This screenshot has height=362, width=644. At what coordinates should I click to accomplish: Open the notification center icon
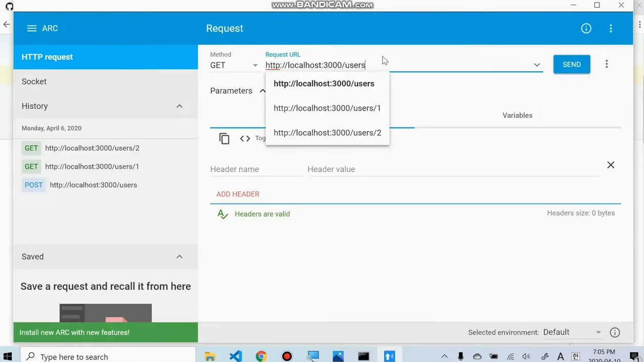[x=635, y=356]
